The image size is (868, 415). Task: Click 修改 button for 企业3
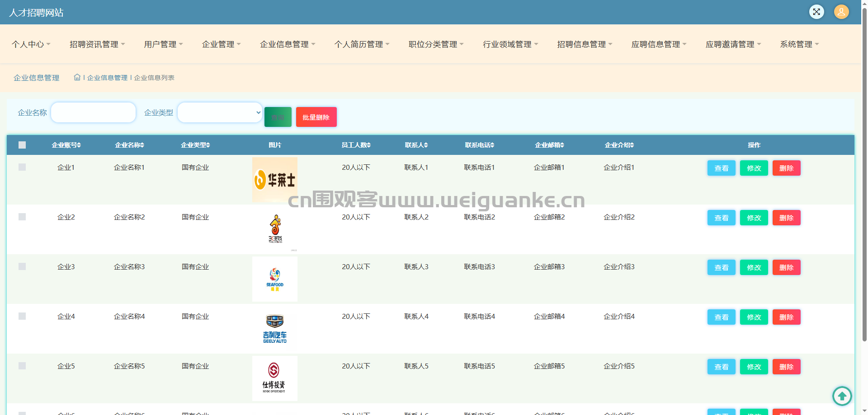point(754,267)
